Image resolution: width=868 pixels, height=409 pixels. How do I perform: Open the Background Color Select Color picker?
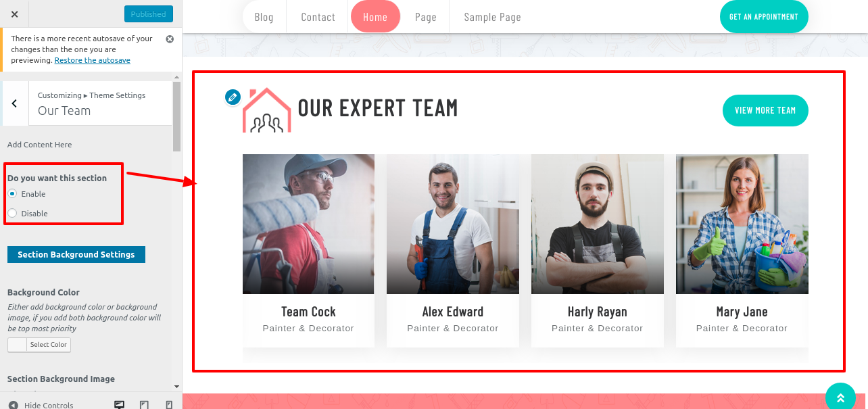point(39,345)
